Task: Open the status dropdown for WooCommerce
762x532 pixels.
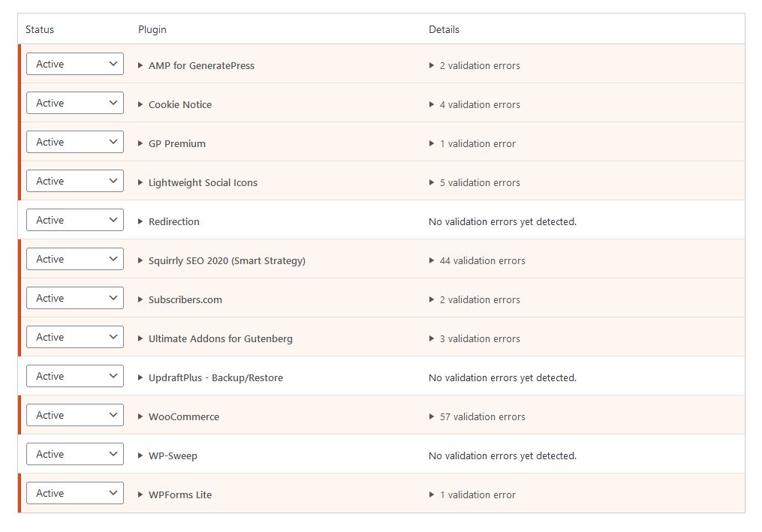Action: click(75, 415)
